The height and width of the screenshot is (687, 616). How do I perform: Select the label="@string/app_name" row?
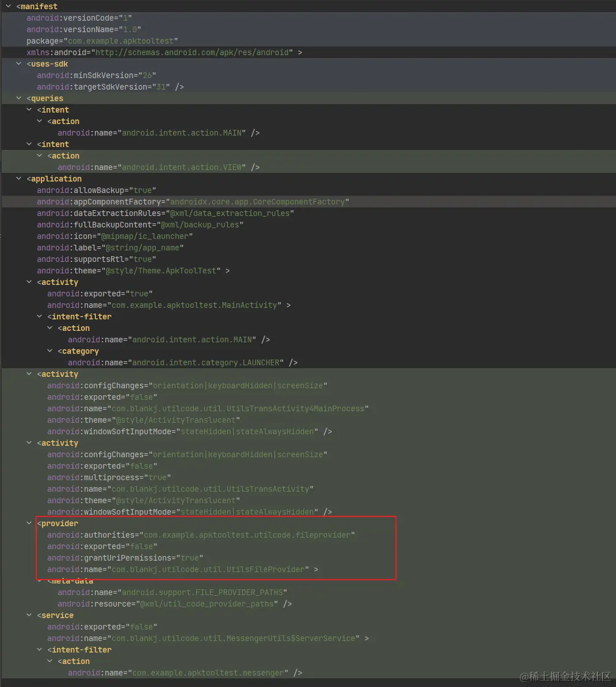308,248
